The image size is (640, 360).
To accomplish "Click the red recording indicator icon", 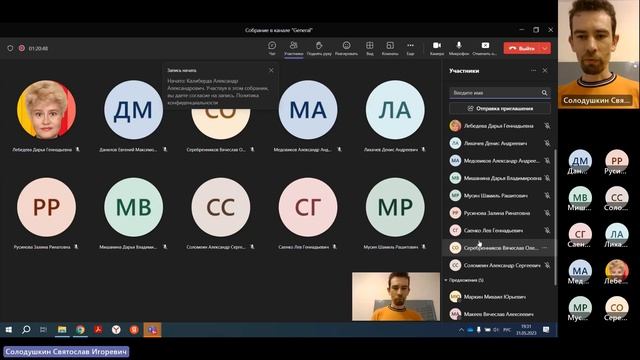I will [22, 48].
